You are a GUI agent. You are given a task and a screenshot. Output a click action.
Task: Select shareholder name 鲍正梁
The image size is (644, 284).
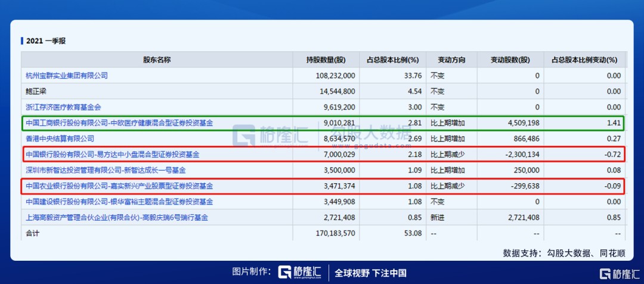coord(36,92)
